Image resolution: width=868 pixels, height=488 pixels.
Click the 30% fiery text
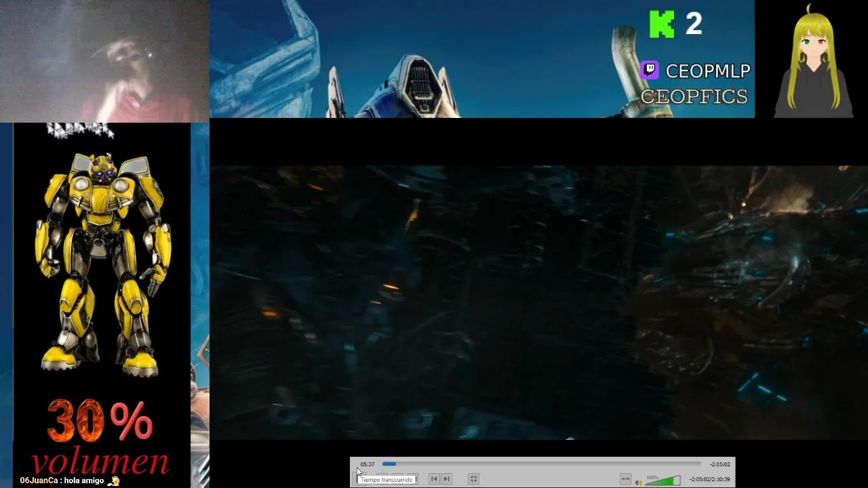pos(100,421)
